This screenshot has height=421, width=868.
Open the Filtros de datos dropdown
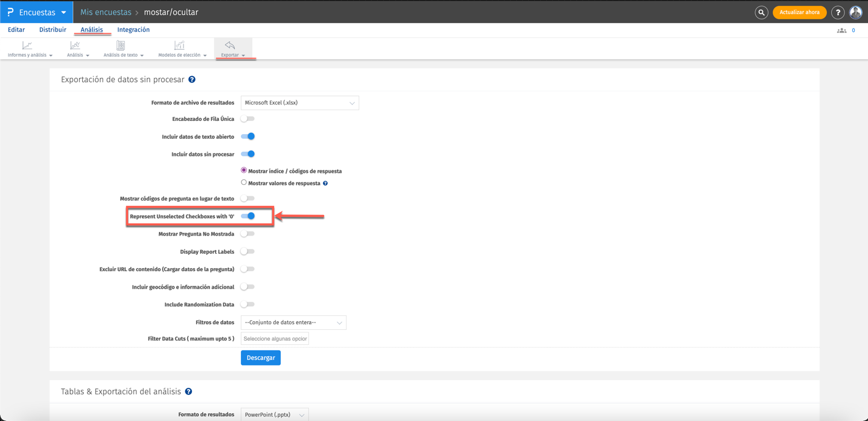[293, 322]
